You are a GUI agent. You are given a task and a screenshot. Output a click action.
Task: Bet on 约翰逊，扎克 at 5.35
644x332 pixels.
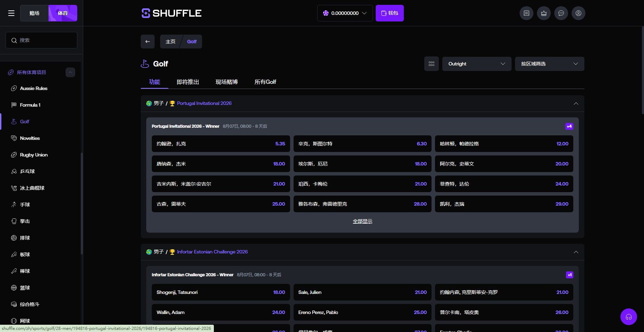221,144
